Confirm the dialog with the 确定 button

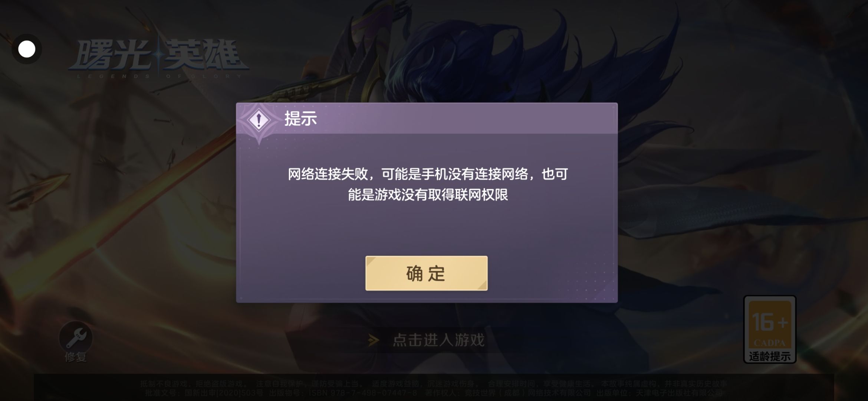point(426,273)
